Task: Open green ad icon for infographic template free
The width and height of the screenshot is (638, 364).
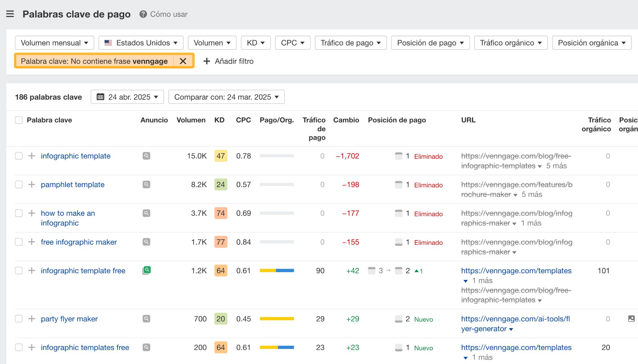Action: coord(147,270)
